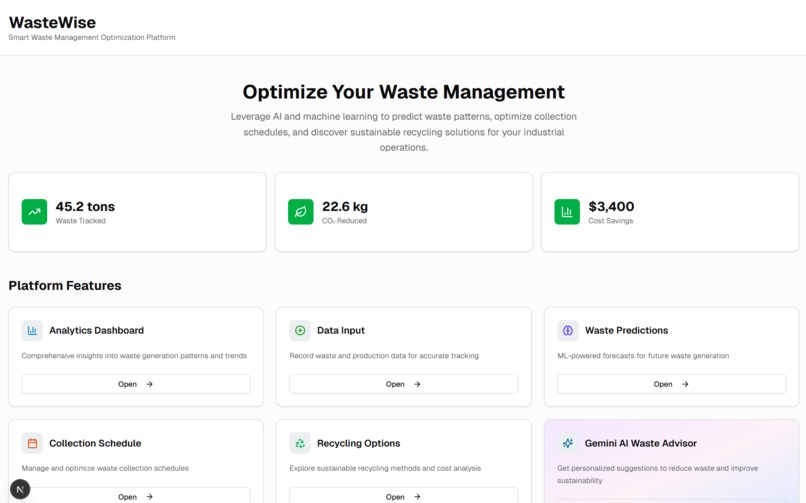The height and width of the screenshot is (503, 806).
Task: Click the Explore sustainable recycling methods text
Action: (385, 468)
